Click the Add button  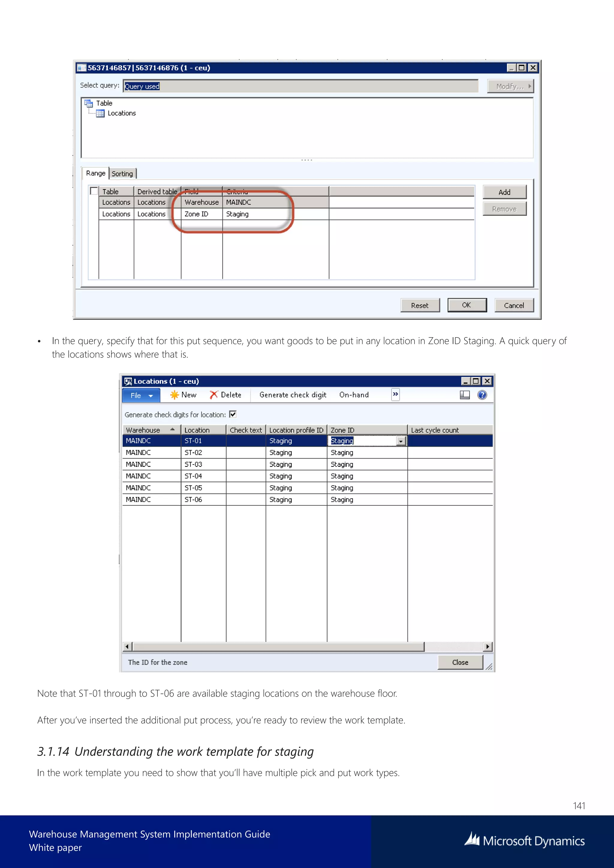pyautogui.click(x=504, y=192)
